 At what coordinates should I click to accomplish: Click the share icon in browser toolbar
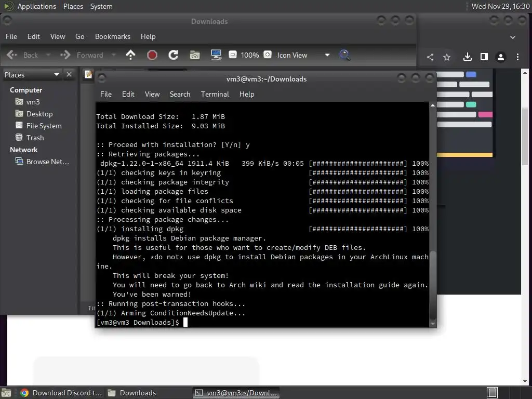pos(430,57)
